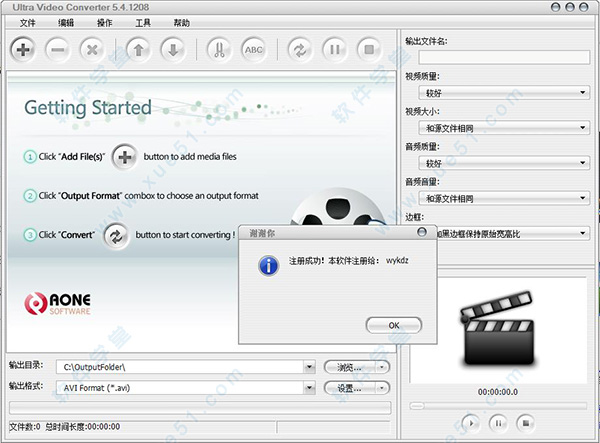Click the 输出文件名 input field
This screenshot has width=600, height=443.
[x=504, y=57]
